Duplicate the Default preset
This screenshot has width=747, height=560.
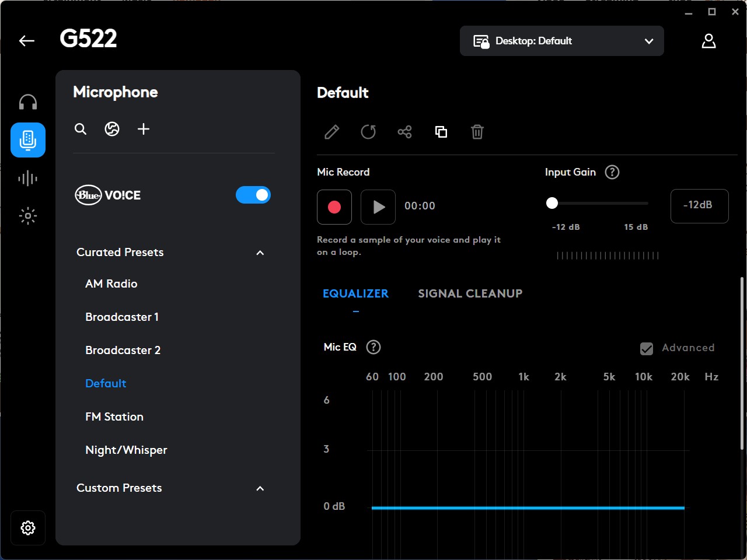441,132
